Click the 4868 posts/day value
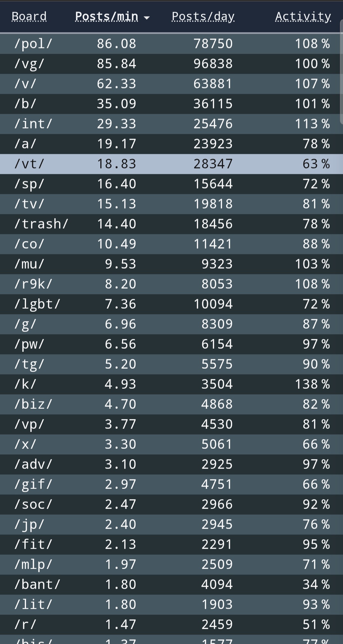Viewport: 343px width, 644px height. coord(217,404)
